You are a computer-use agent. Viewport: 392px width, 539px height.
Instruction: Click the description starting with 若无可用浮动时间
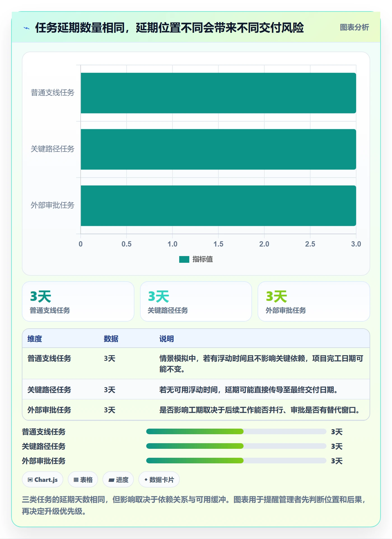coord(248,390)
